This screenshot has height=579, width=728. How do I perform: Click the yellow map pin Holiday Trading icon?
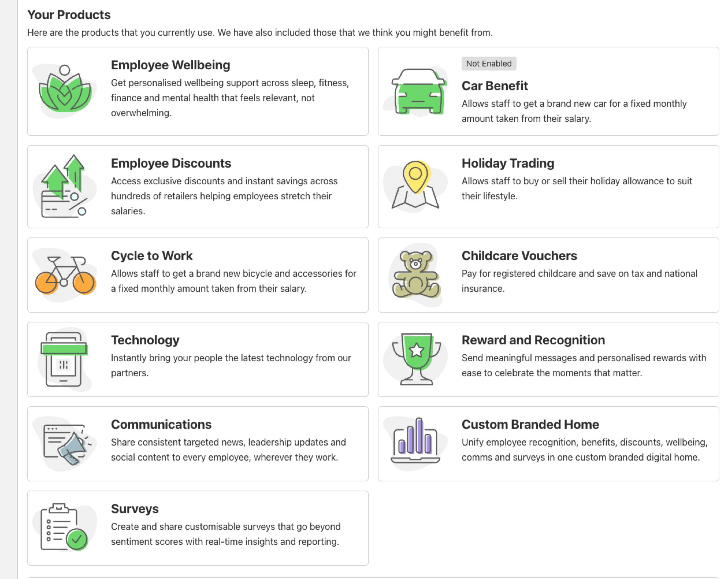[x=415, y=186]
